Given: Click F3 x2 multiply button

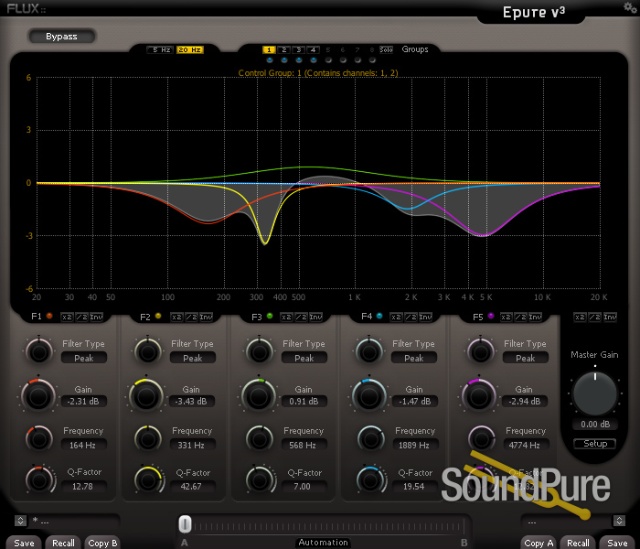Looking at the screenshot, I should point(287,317).
